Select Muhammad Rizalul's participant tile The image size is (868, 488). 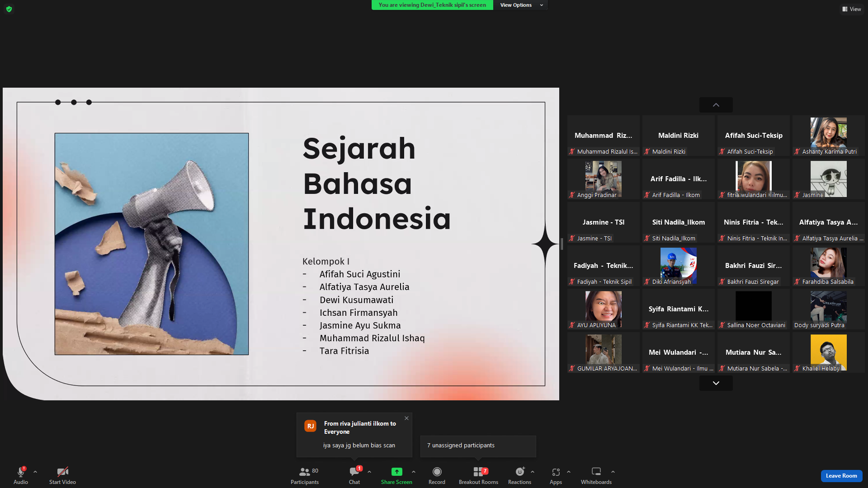click(604, 136)
